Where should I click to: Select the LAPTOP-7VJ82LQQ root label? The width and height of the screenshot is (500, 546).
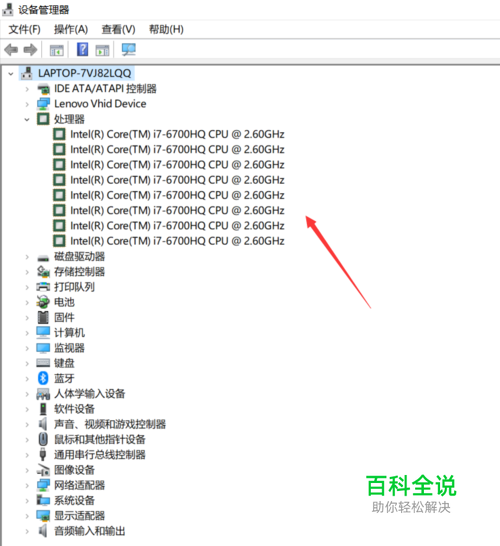click(x=85, y=73)
